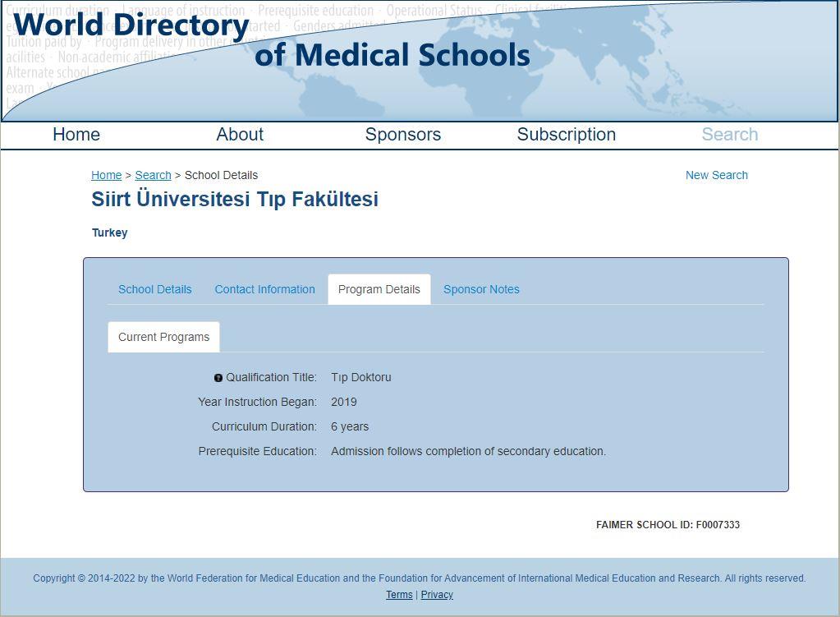The height and width of the screenshot is (617, 840).
Task: Click the Curriculum Duration label
Action: 264,426
